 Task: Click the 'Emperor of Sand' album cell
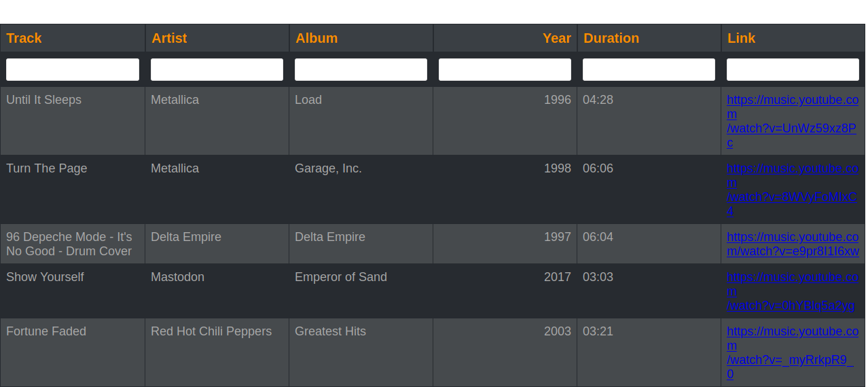tap(361, 291)
